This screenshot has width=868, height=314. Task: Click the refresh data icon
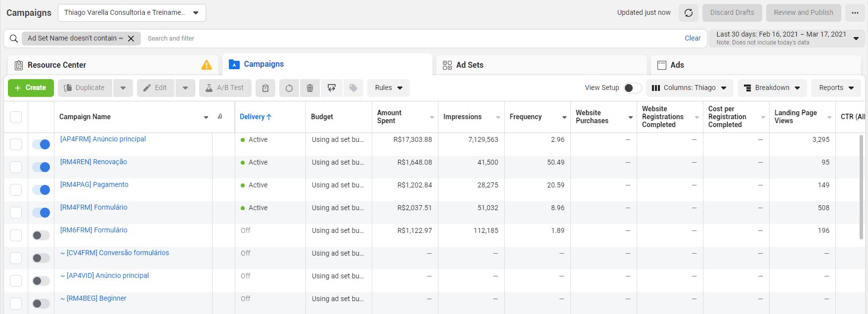click(x=688, y=13)
